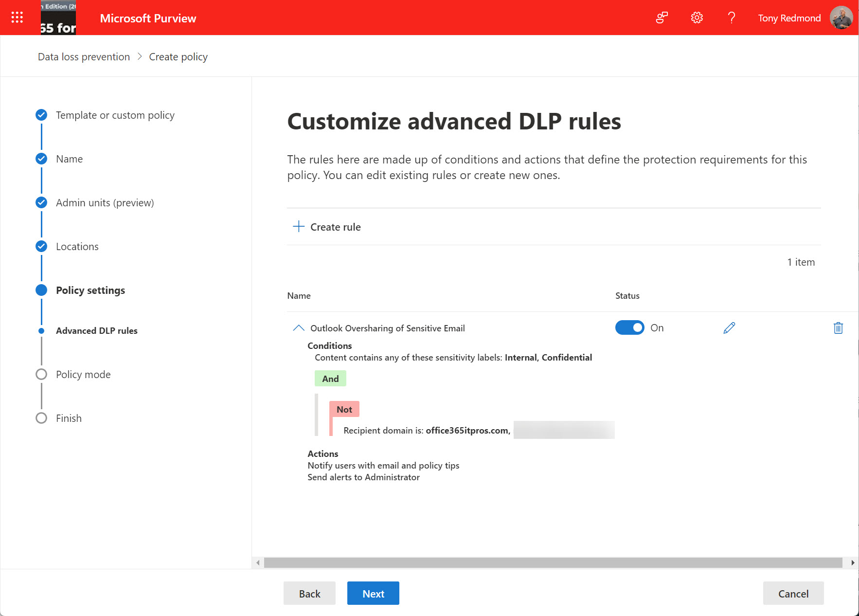Screen dimensions: 859x616
Task: Click the organization logo in the header
Action: [58, 18]
